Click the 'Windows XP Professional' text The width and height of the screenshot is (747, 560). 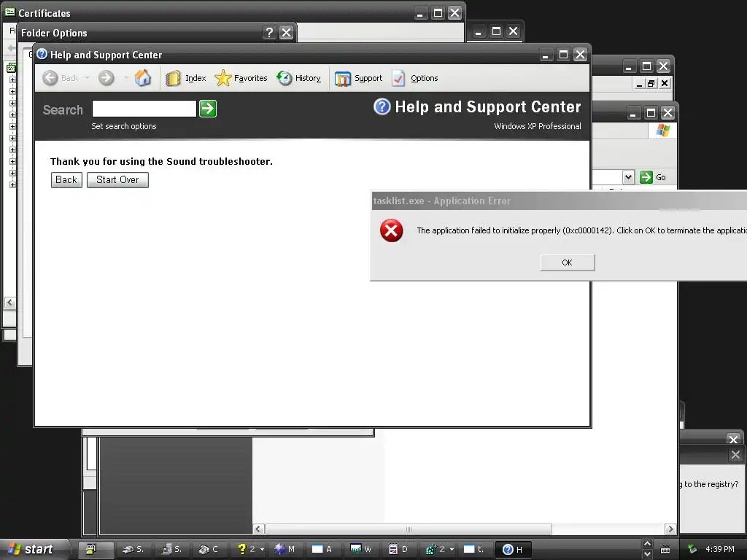tap(538, 126)
